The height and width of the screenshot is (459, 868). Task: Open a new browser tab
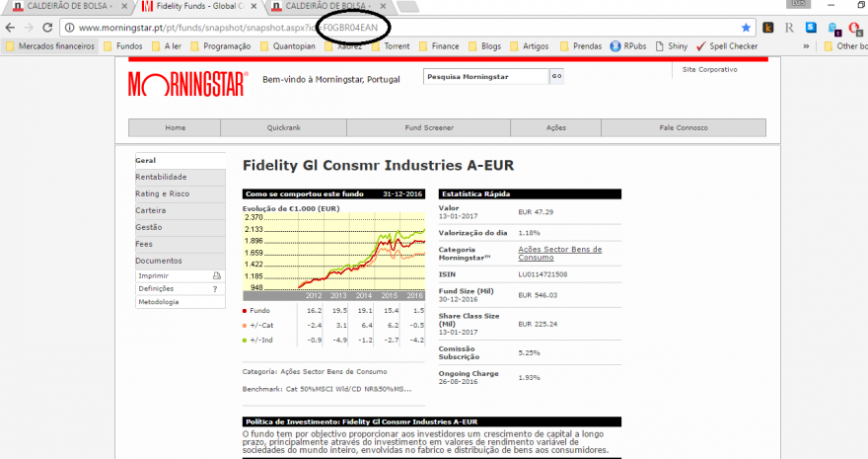click(x=408, y=7)
